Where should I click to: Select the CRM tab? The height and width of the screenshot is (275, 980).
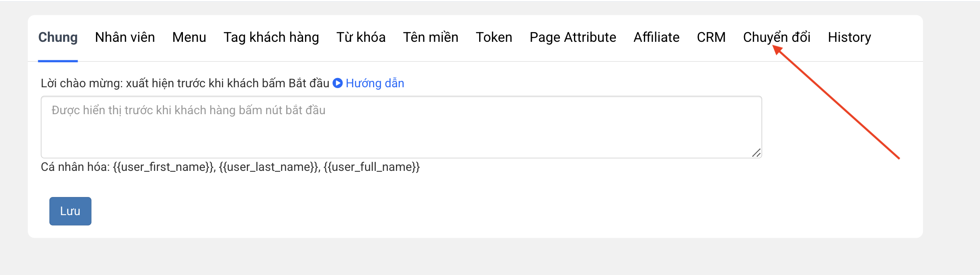pyautogui.click(x=711, y=37)
